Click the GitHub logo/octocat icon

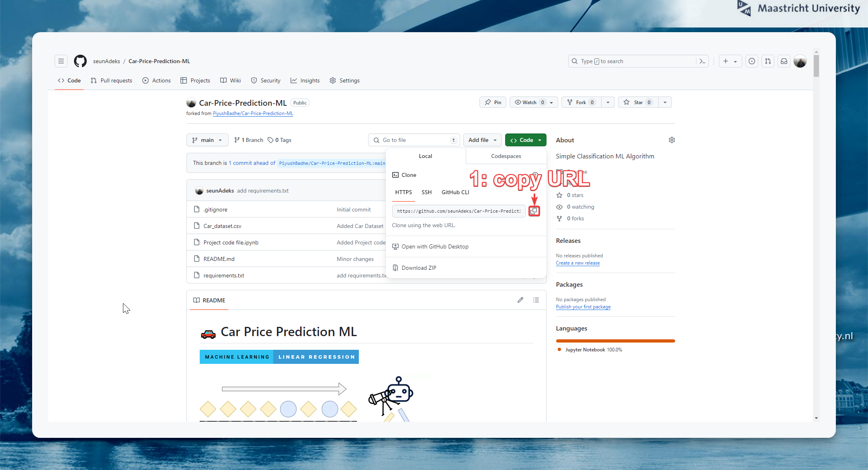pos(80,61)
